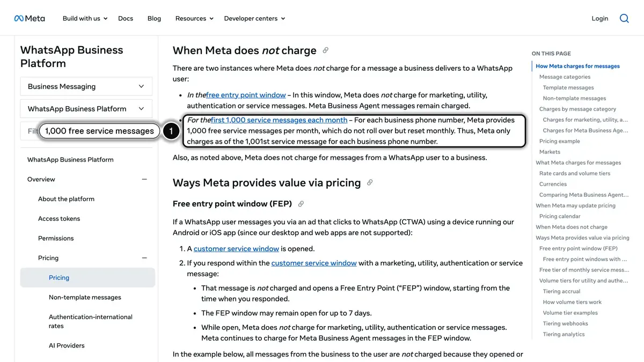This screenshot has height=362, width=644.
Task: Expand the WhatsApp Business Platform selector
Action: [86, 108]
